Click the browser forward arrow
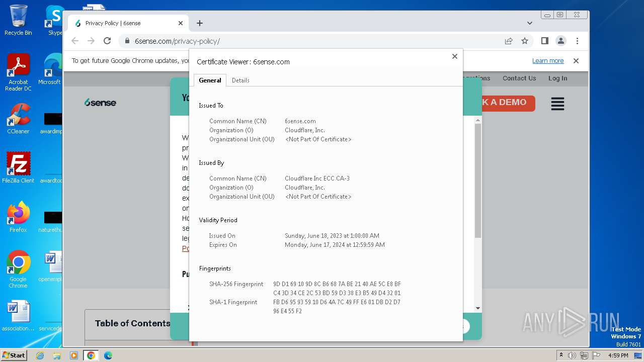The height and width of the screenshot is (362, 644). pyautogui.click(x=91, y=41)
